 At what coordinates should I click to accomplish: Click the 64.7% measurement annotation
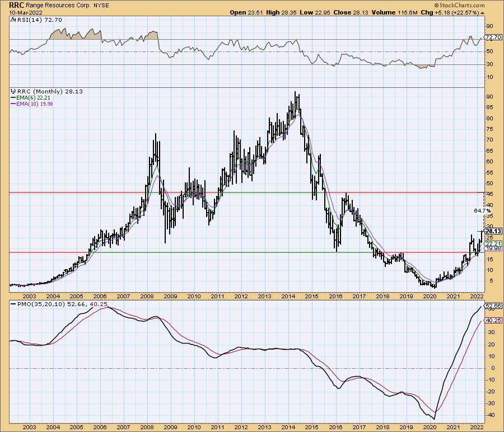[482, 211]
